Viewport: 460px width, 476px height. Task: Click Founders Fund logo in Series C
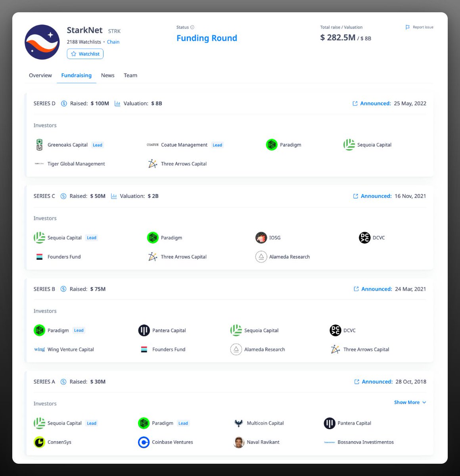click(x=39, y=257)
